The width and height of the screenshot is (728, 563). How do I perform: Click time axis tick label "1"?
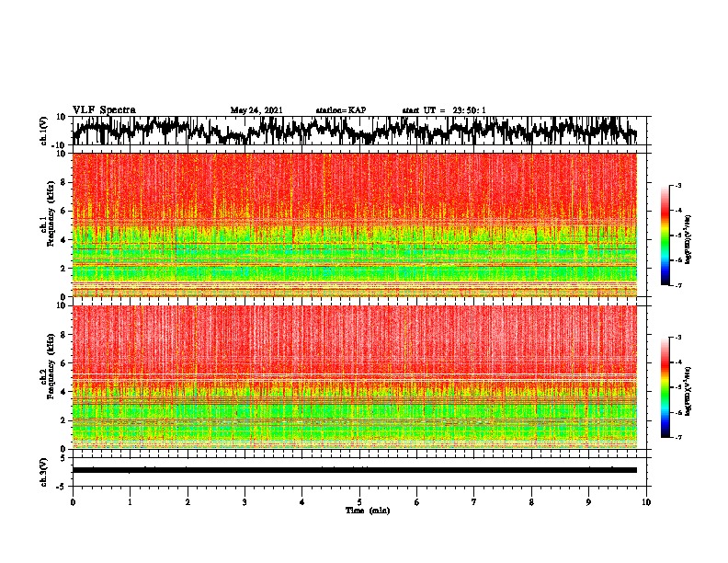[130, 502]
